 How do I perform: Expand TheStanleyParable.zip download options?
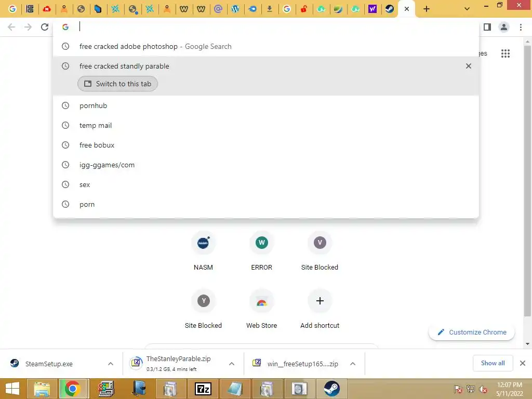pos(232,364)
